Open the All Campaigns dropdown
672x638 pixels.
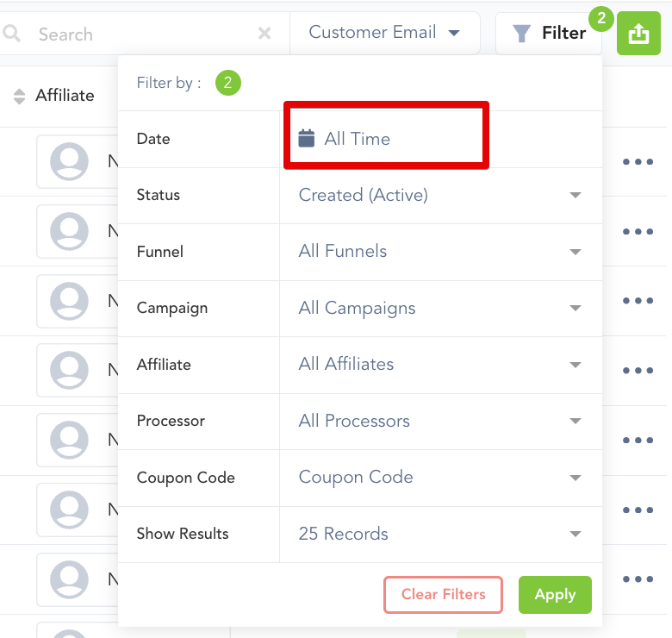click(x=440, y=308)
